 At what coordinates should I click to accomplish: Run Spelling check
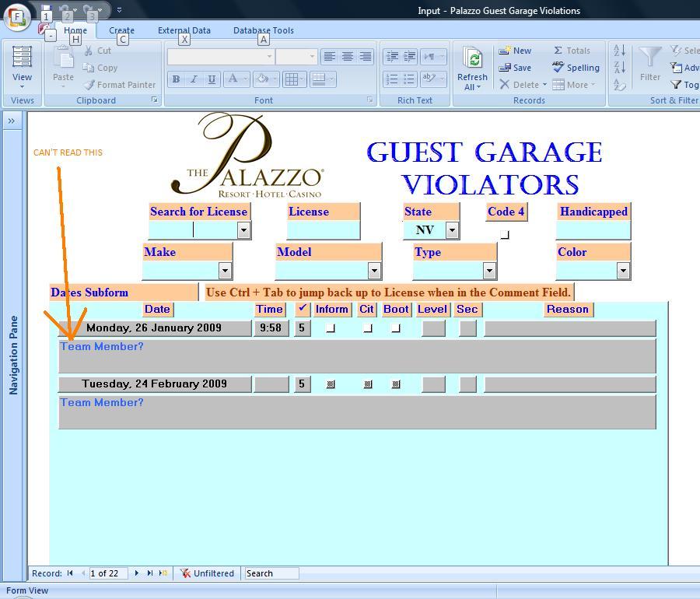click(x=576, y=68)
